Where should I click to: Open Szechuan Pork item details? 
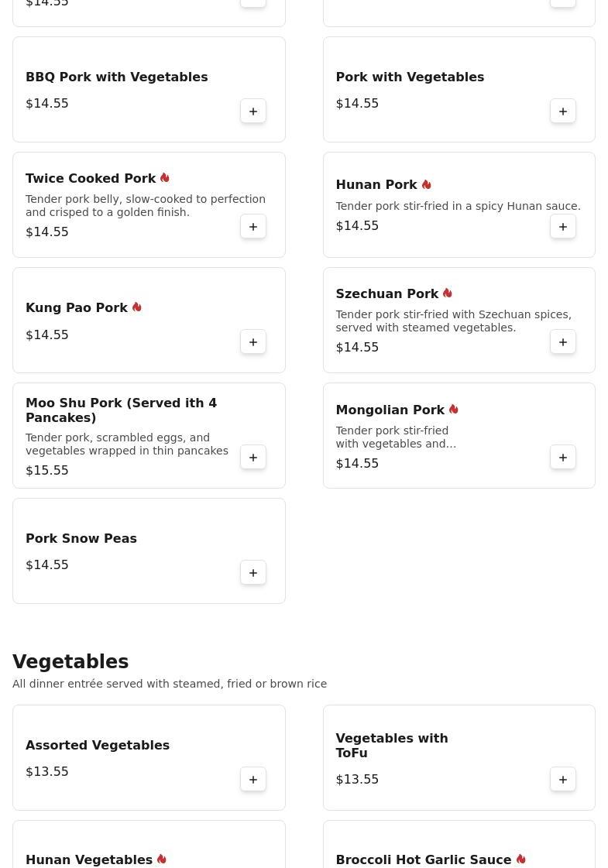(x=386, y=293)
